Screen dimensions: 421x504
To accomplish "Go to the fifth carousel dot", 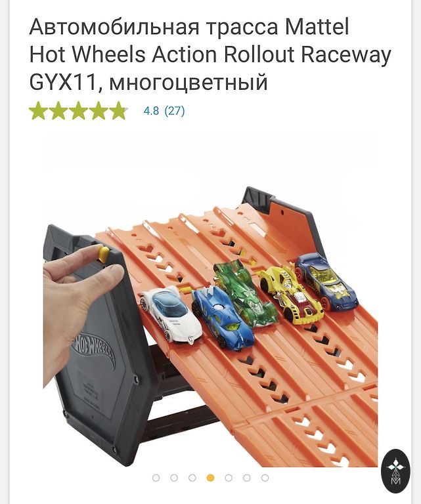I will click(x=229, y=478).
